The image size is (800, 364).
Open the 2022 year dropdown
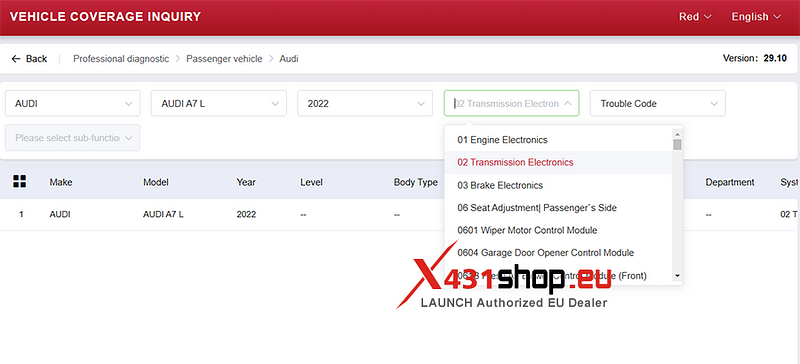pos(365,104)
